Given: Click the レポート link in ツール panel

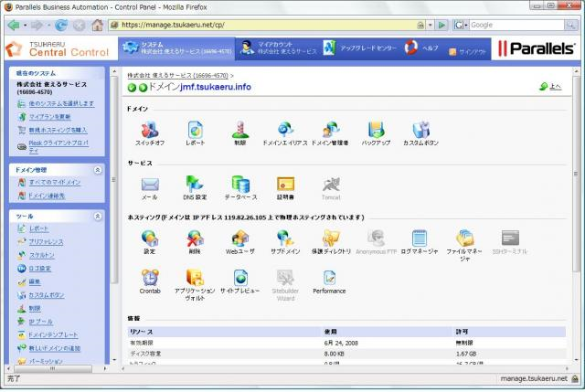Looking at the screenshot, I should coord(38,228).
